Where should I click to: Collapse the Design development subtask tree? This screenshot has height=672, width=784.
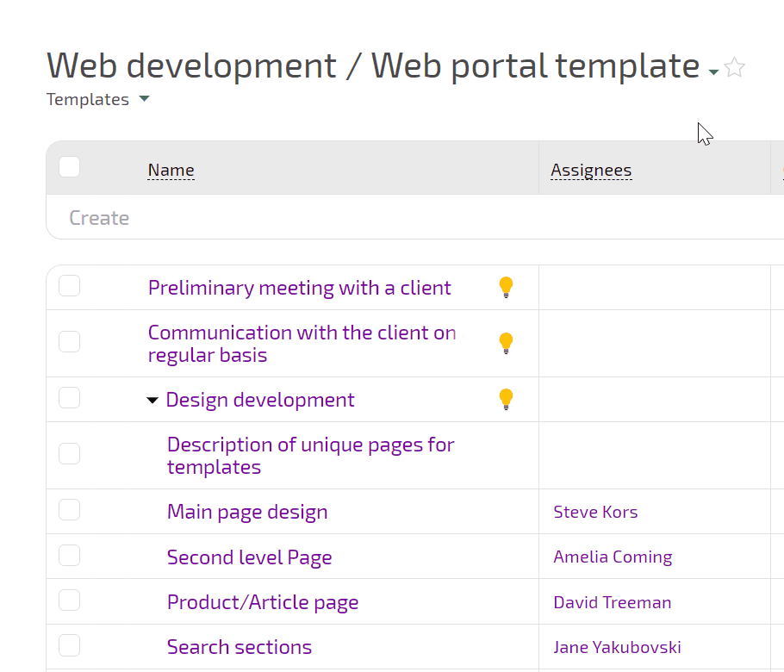pos(152,401)
